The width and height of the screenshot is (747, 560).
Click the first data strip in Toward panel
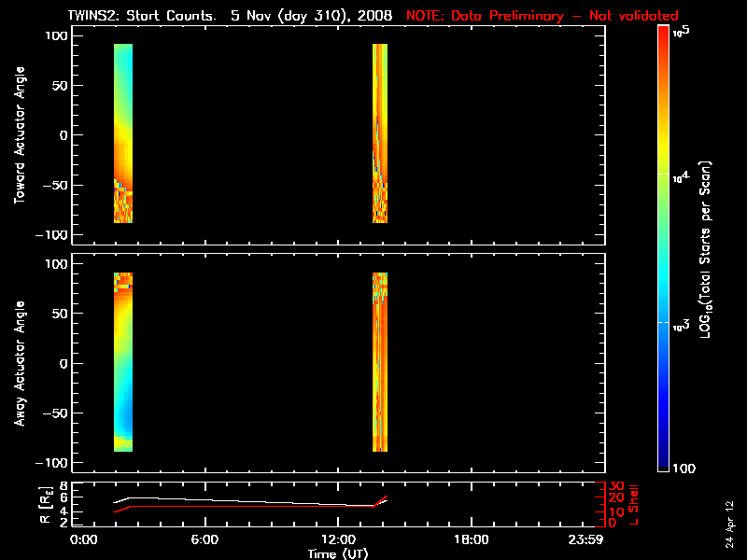point(123,133)
